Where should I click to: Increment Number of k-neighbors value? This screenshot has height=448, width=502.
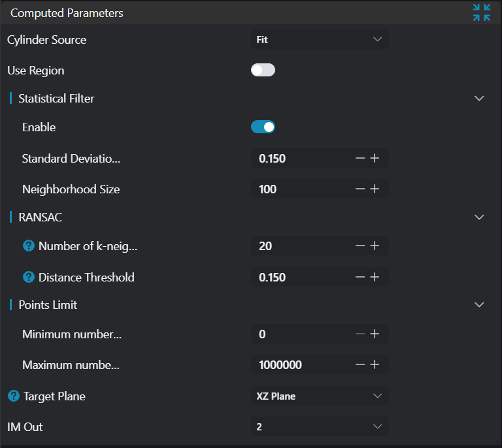pyautogui.click(x=375, y=246)
